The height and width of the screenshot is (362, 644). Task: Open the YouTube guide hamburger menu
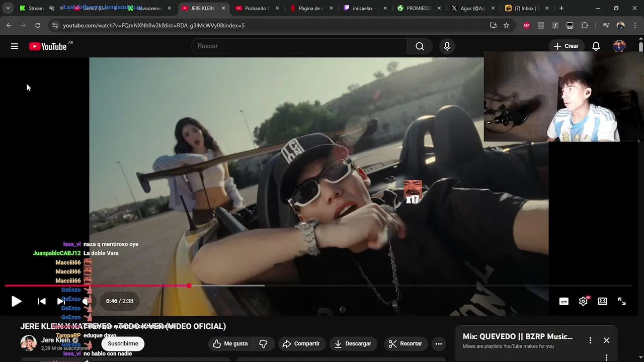(x=15, y=46)
